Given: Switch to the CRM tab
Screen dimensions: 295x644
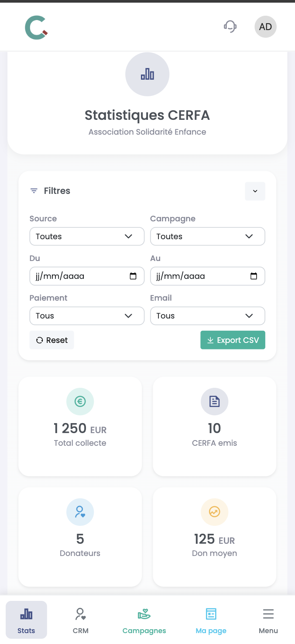Looking at the screenshot, I should (x=80, y=620).
